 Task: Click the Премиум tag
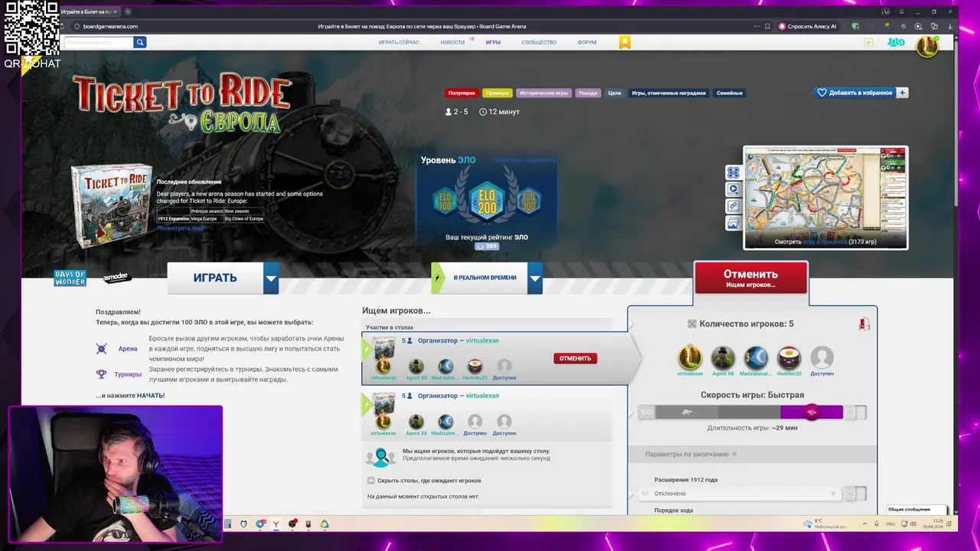[497, 93]
